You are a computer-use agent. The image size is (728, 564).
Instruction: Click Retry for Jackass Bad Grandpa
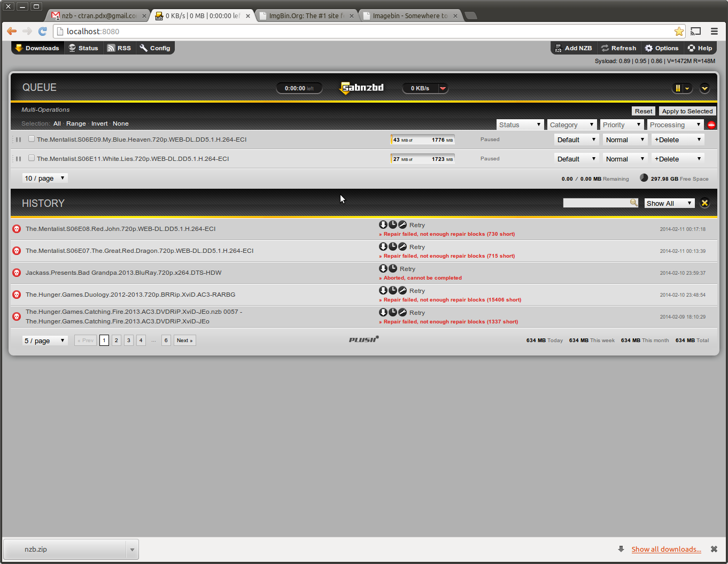tap(407, 269)
